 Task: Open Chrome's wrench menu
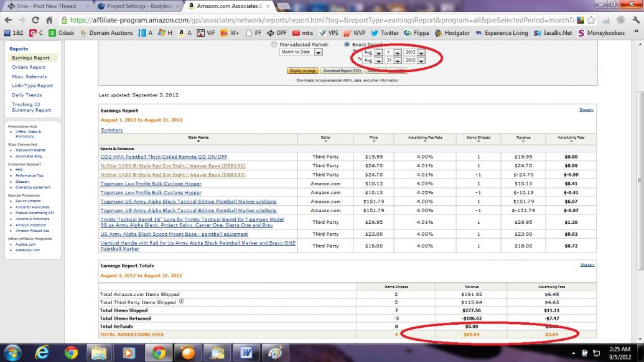636,20
